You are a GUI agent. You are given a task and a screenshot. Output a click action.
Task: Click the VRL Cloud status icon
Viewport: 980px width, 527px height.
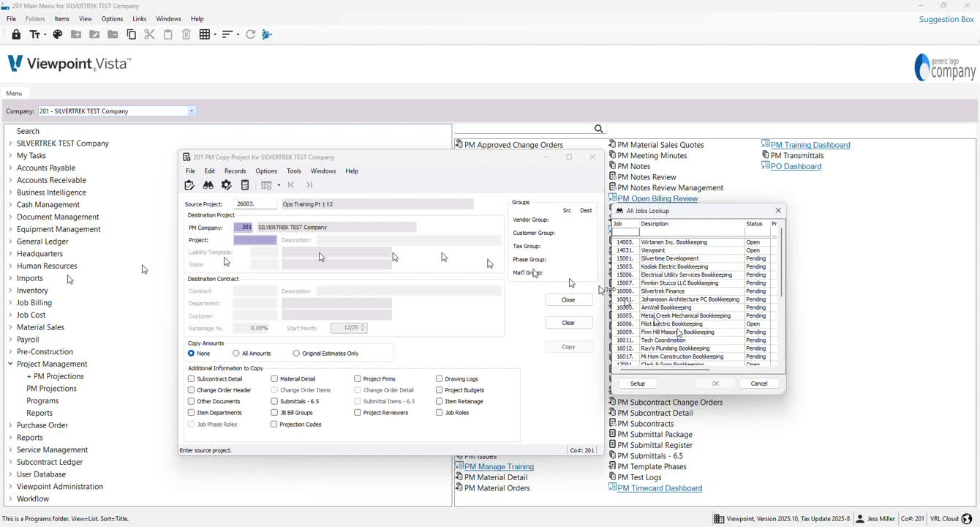[x=967, y=519]
